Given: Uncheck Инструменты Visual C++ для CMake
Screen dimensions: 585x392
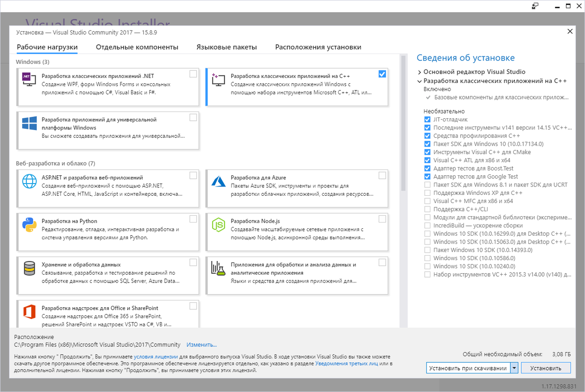Looking at the screenshot, I should (428, 152).
